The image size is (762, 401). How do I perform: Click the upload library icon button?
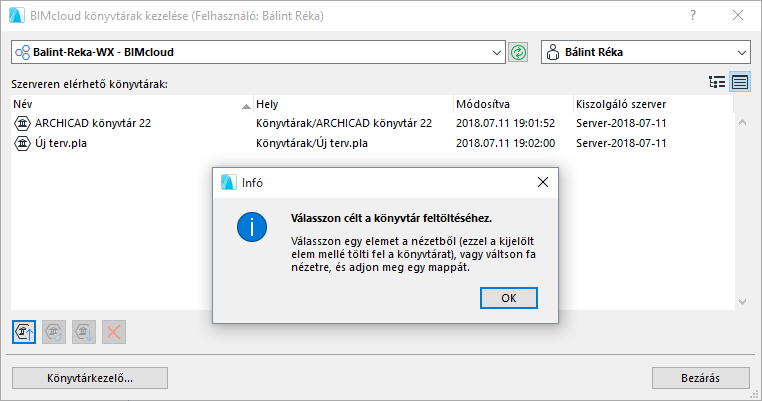pos(24,333)
